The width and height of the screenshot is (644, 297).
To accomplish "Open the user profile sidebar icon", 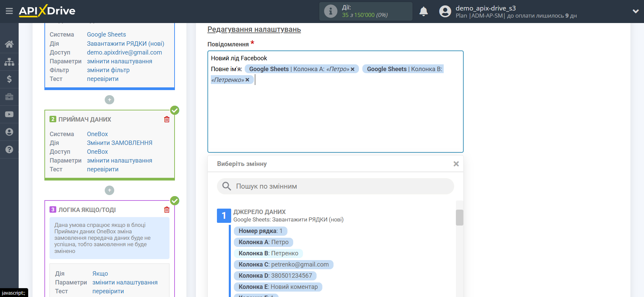I will [9, 132].
